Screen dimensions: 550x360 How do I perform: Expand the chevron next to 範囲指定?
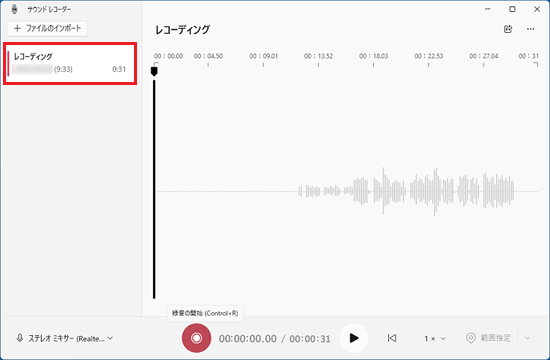coord(527,338)
